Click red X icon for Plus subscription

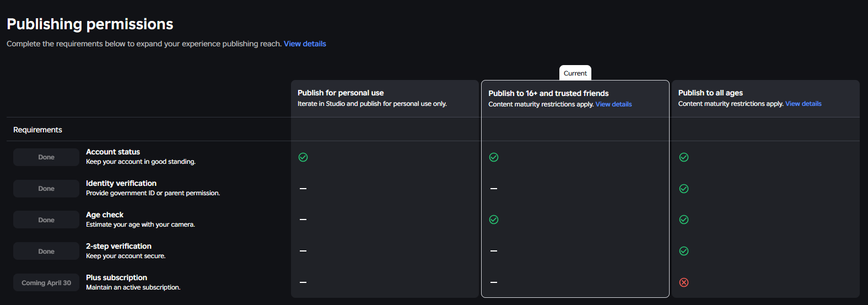click(684, 282)
